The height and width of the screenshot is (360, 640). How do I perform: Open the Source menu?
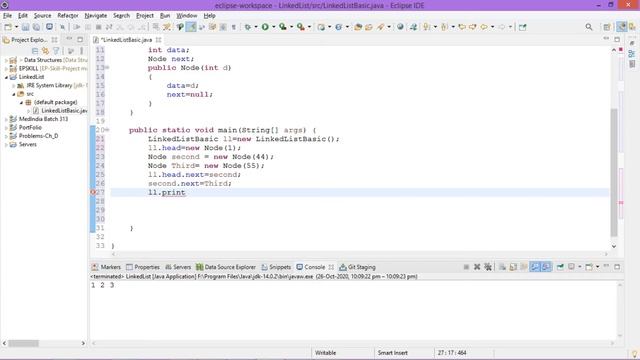tap(42, 16)
